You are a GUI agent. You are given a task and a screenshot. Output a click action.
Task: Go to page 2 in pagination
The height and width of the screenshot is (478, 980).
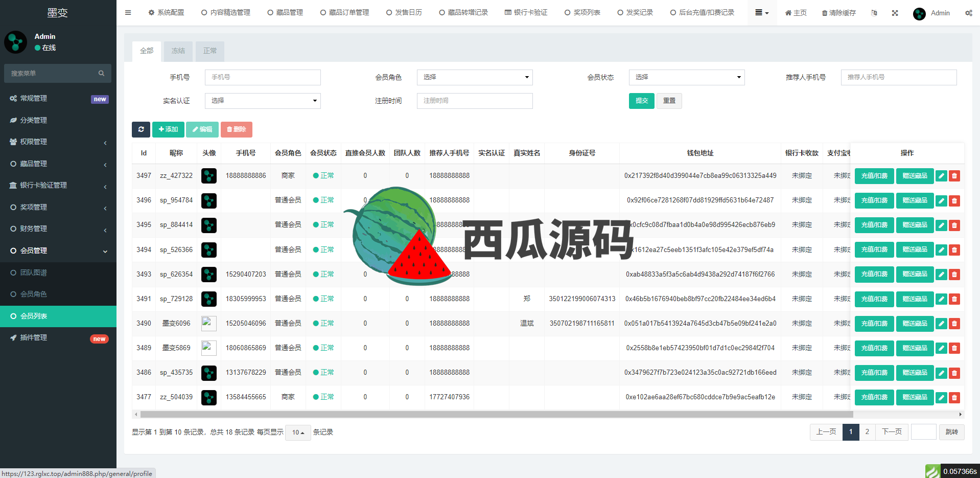coord(867,432)
